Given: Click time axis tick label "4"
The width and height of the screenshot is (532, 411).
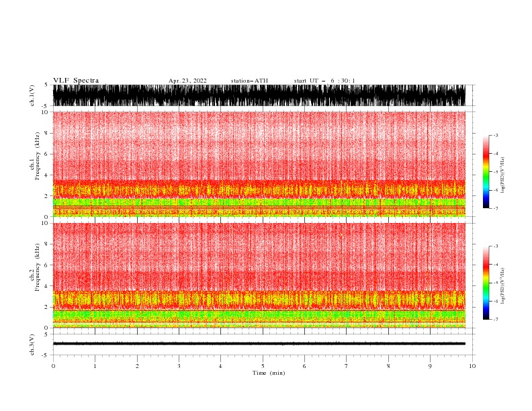Looking at the screenshot, I should point(220,366).
